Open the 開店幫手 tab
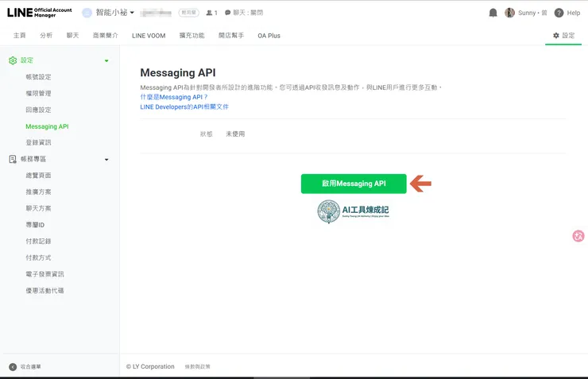The height and width of the screenshot is (379, 588). [231, 35]
